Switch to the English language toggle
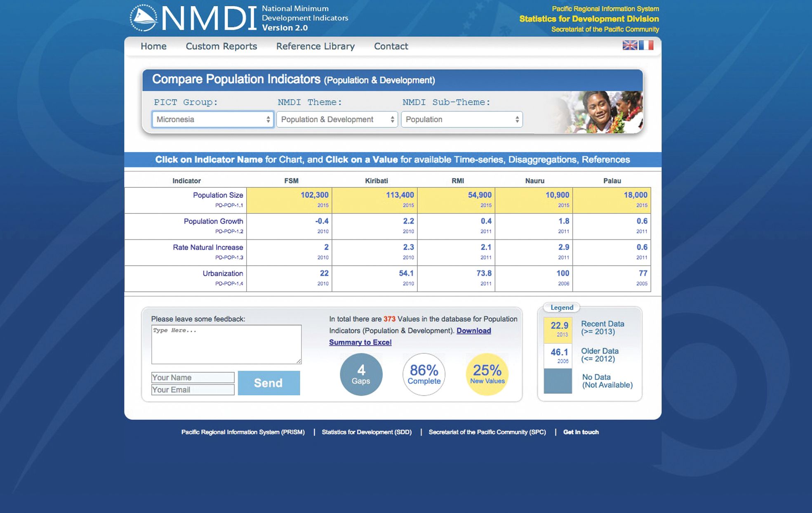 tap(630, 45)
